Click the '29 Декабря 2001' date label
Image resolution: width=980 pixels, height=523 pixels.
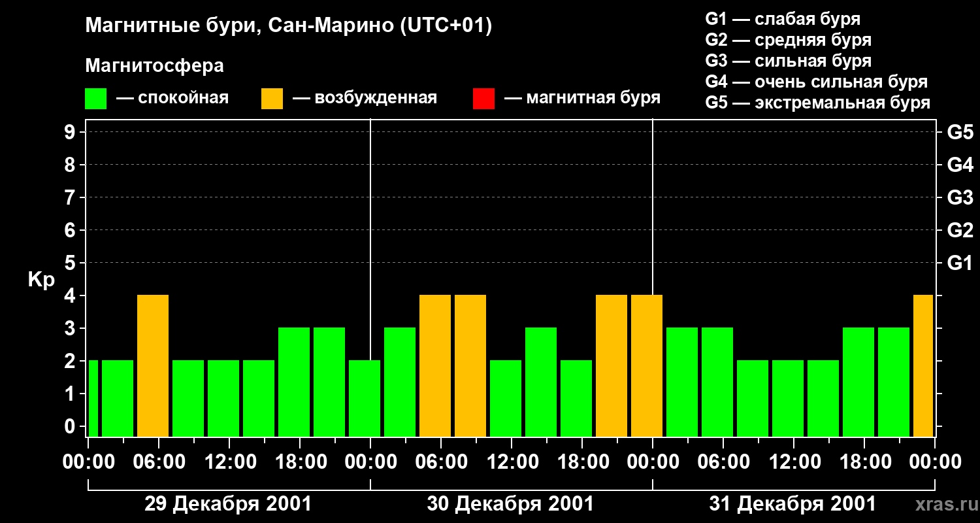[x=228, y=504]
